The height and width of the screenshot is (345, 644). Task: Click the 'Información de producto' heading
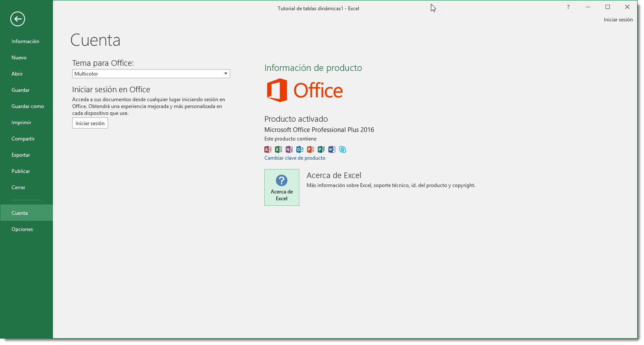(x=313, y=68)
